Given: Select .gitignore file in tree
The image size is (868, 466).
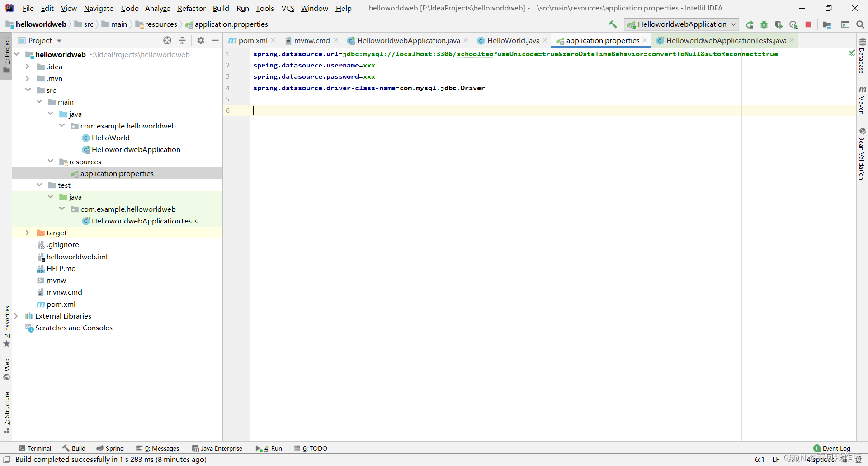Looking at the screenshot, I should pyautogui.click(x=62, y=244).
